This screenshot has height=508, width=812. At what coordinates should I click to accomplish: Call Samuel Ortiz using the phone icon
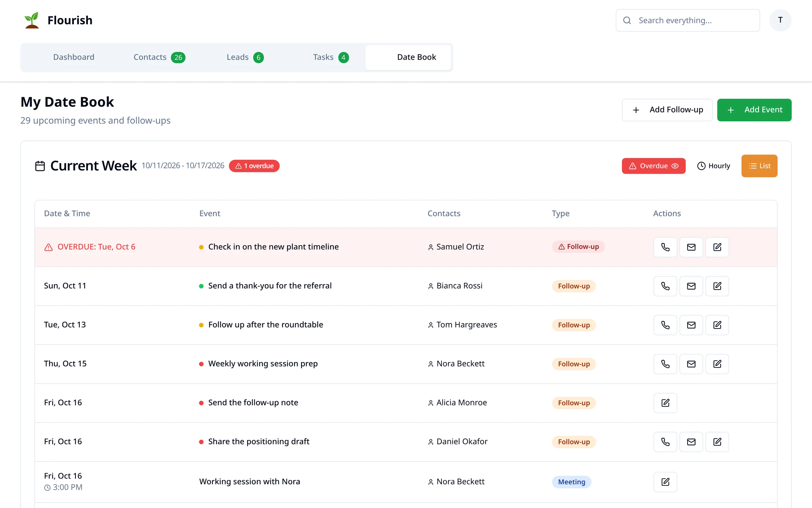pyautogui.click(x=665, y=247)
